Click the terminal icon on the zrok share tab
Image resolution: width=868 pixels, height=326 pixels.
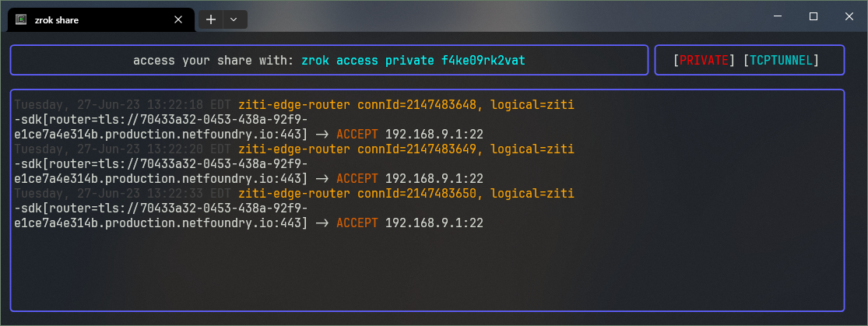click(x=21, y=19)
